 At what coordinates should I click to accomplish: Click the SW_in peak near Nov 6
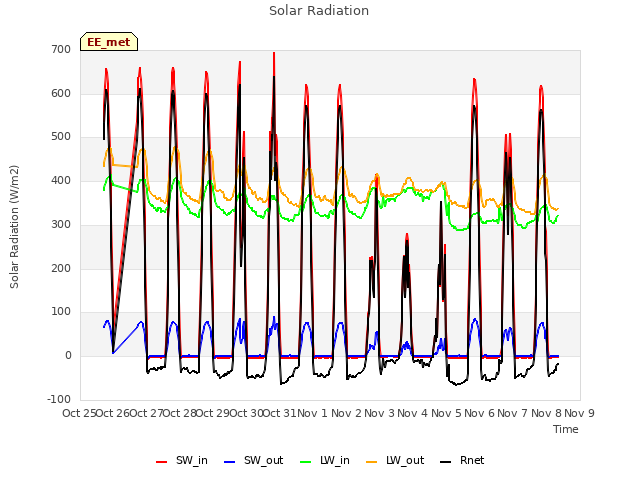pyautogui.click(x=474, y=79)
